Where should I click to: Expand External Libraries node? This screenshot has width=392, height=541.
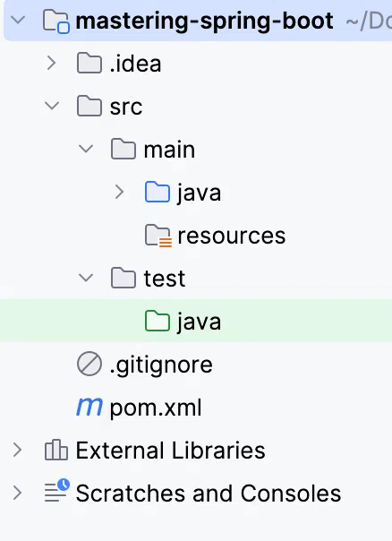(x=18, y=450)
